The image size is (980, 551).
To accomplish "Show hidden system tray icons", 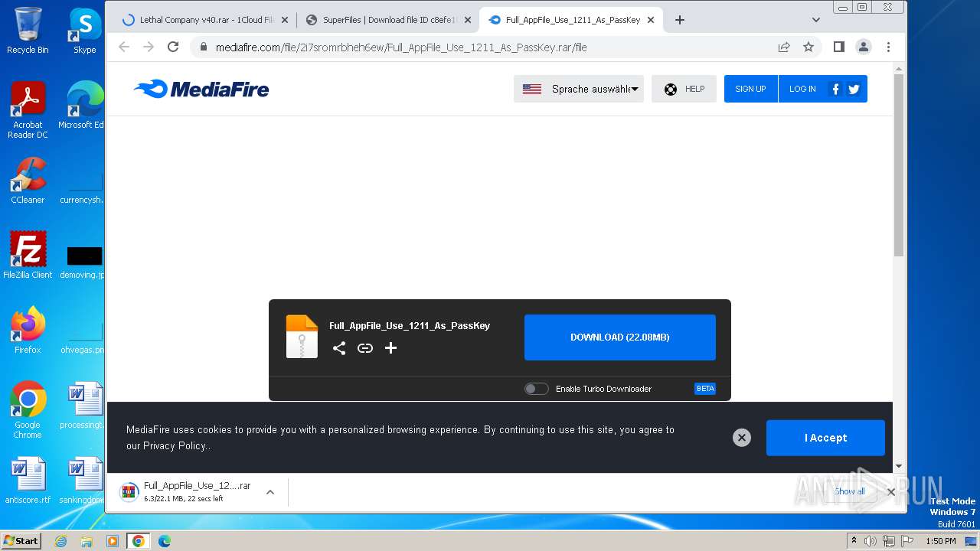I will pos(854,541).
